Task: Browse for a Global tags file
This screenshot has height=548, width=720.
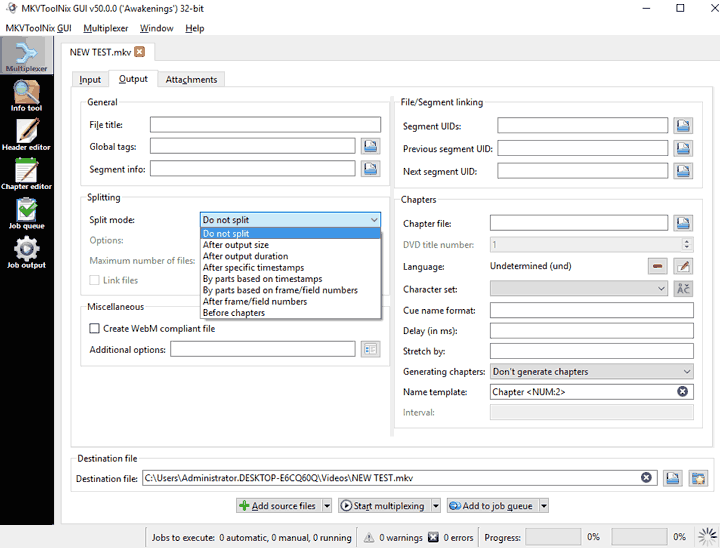Action: point(370,147)
